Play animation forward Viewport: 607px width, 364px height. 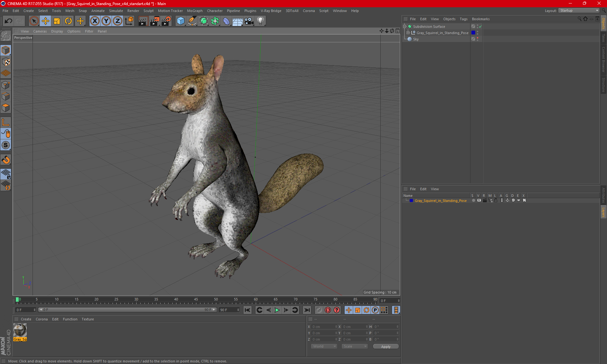point(277,310)
